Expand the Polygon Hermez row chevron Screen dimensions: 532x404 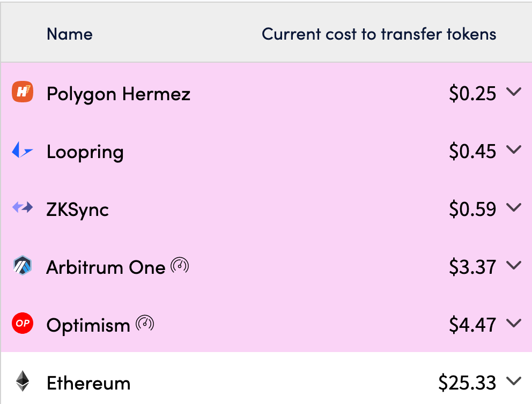coord(513,93)
